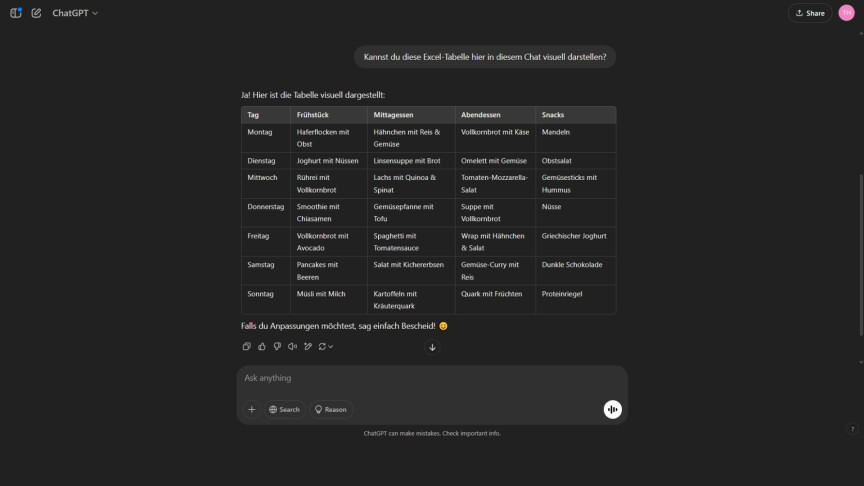Start voice mode with the waveform button
This screenshot has width=864, height=486.
[x=612, y=409]
